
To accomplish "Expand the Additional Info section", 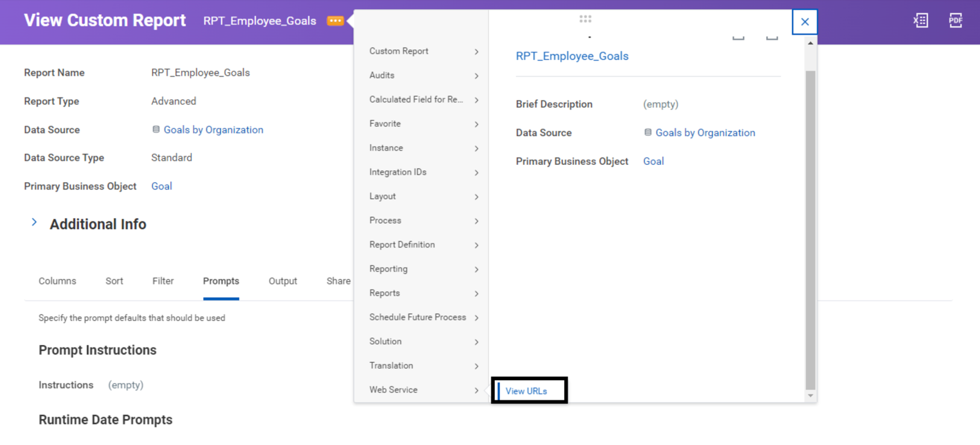I will [34, 222].
